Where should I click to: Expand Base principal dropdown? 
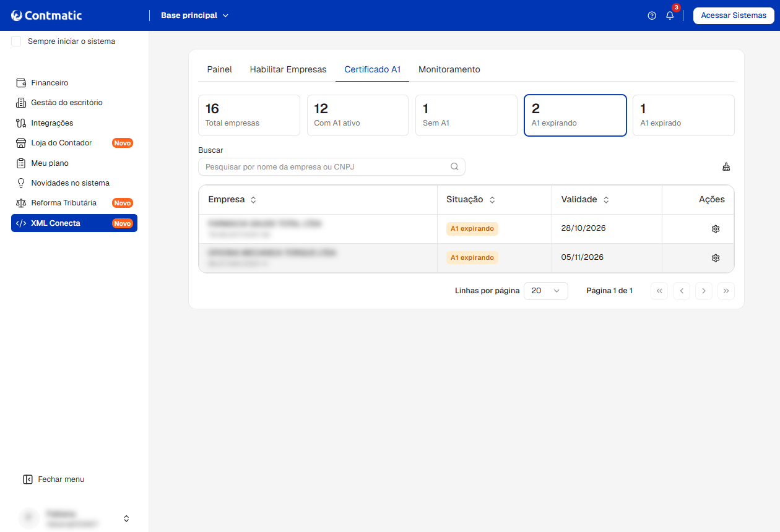[x=194, y=15]
